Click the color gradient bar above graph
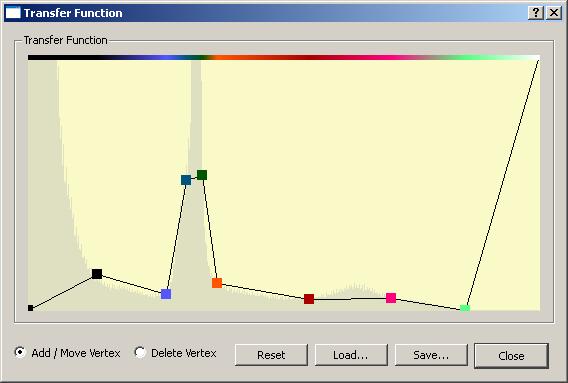This screenshot has width=568, height=383. pyautogui.click(x=284, y=57)
